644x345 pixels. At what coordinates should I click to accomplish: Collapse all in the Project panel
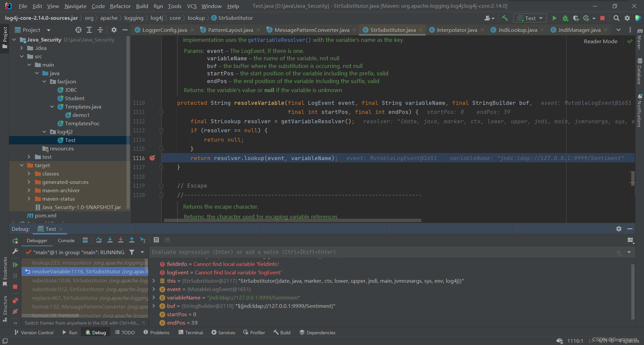point(100,30)
